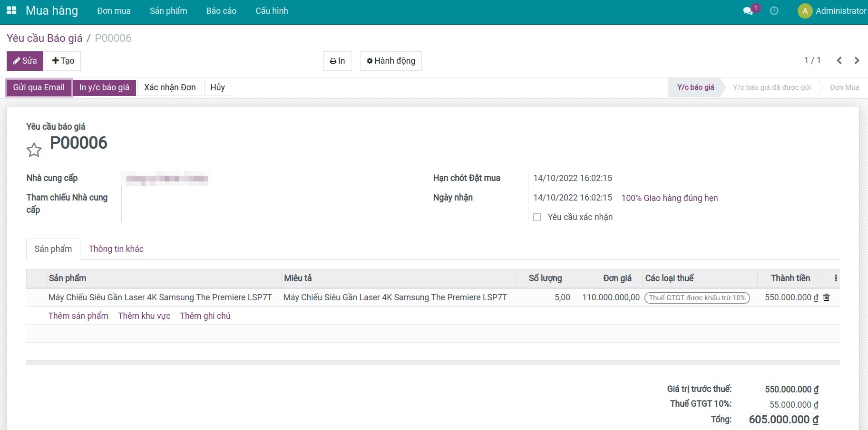This screenshot has height=430, width=868.
Task: Go to previous record arrow
Action: [x=839, y=60]
